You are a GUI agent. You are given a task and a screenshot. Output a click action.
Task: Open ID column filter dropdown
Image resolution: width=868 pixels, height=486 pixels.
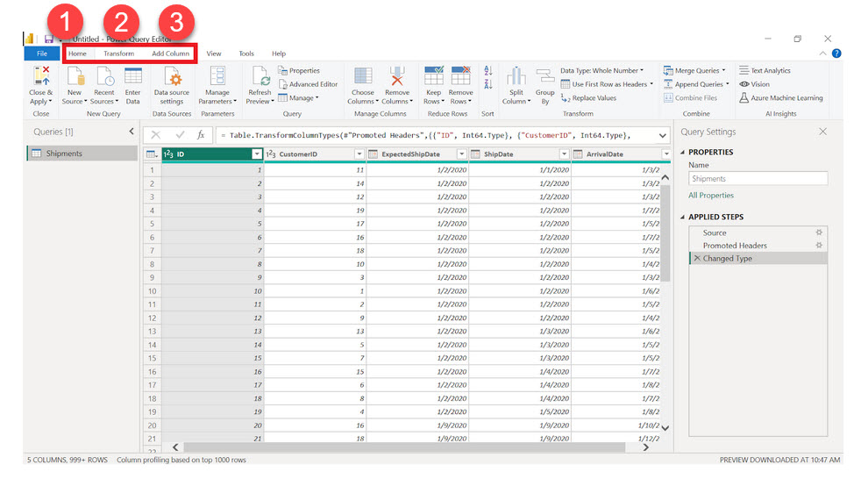(256, 154)
